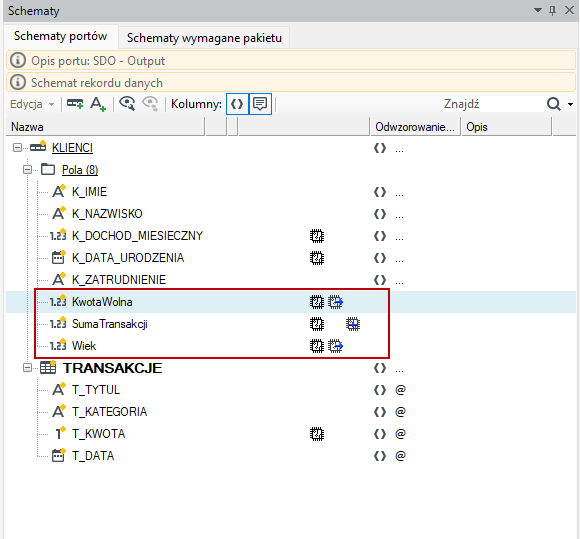Collapse the TRANSAKCJE table node
Viewport: 580px width, 539px height.
tap(27, 368)
